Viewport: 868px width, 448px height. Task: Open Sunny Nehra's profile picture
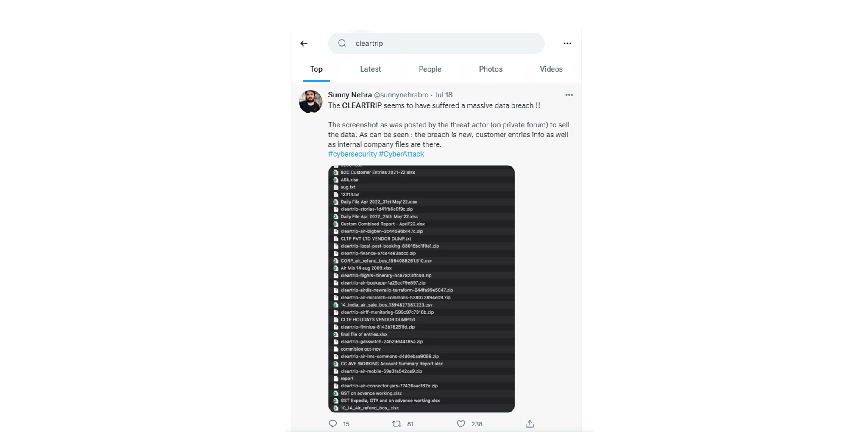pyautogui.click(x=310, y=102)
